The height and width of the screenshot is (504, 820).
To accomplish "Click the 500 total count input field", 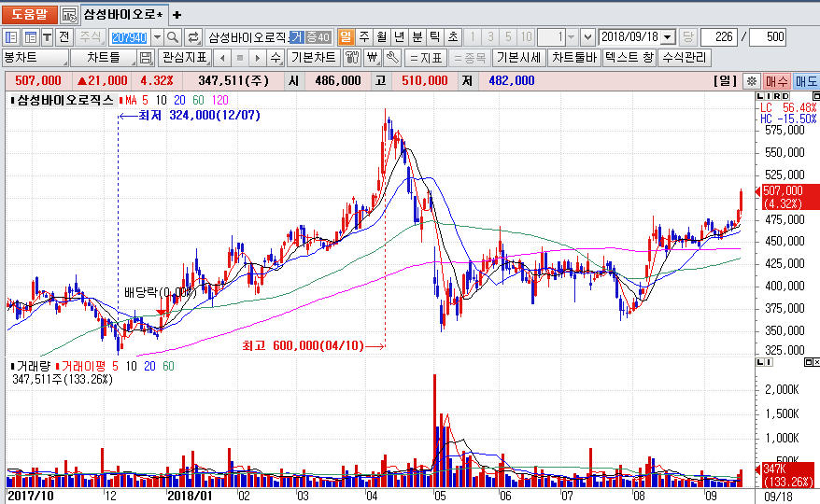I will point(768,37).
